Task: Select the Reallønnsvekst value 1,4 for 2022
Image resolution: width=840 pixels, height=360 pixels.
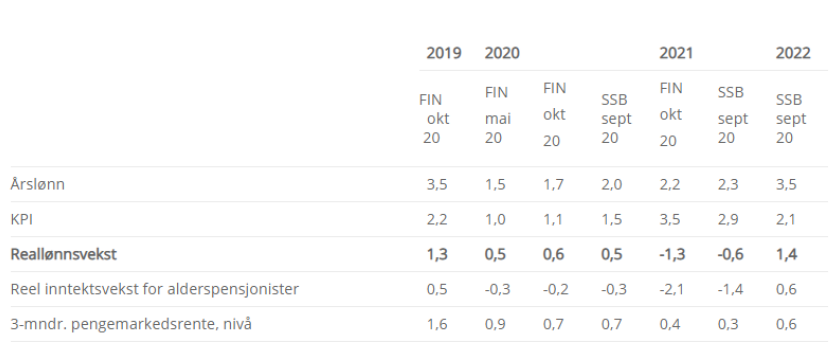Action: click(786, 254)
